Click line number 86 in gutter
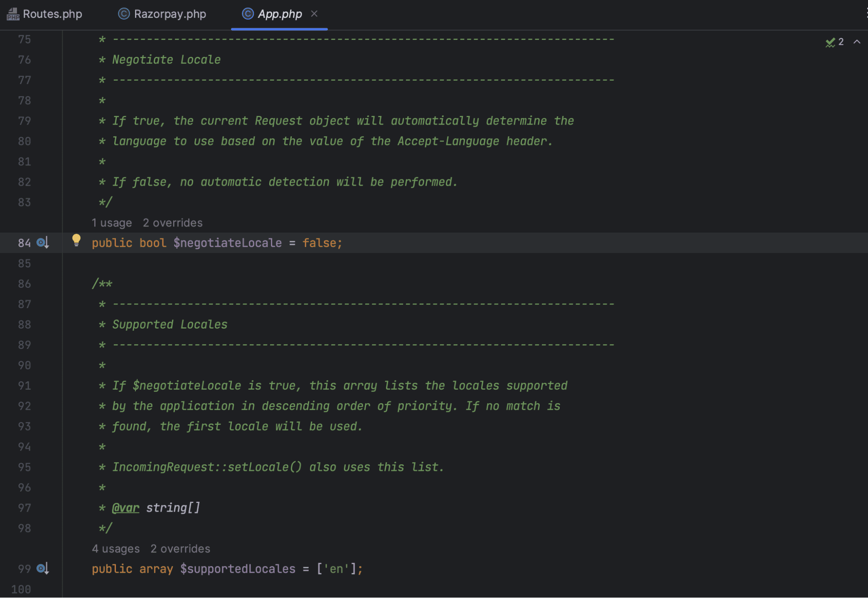The width and height of the screenshot is (868, 598). tap(24, 284)
